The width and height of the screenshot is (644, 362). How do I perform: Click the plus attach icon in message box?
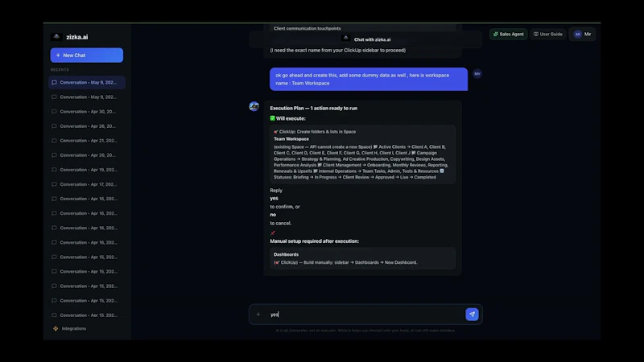click(258, 315)
